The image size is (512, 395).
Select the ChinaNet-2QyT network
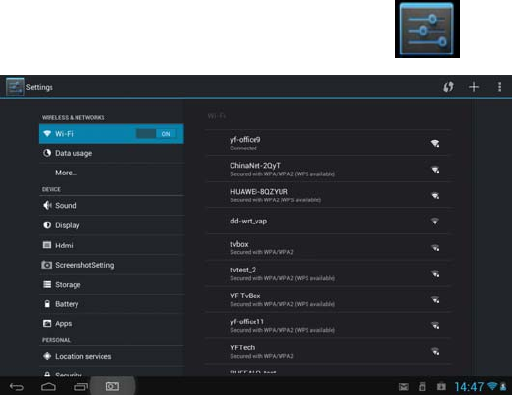coord(328,169)
